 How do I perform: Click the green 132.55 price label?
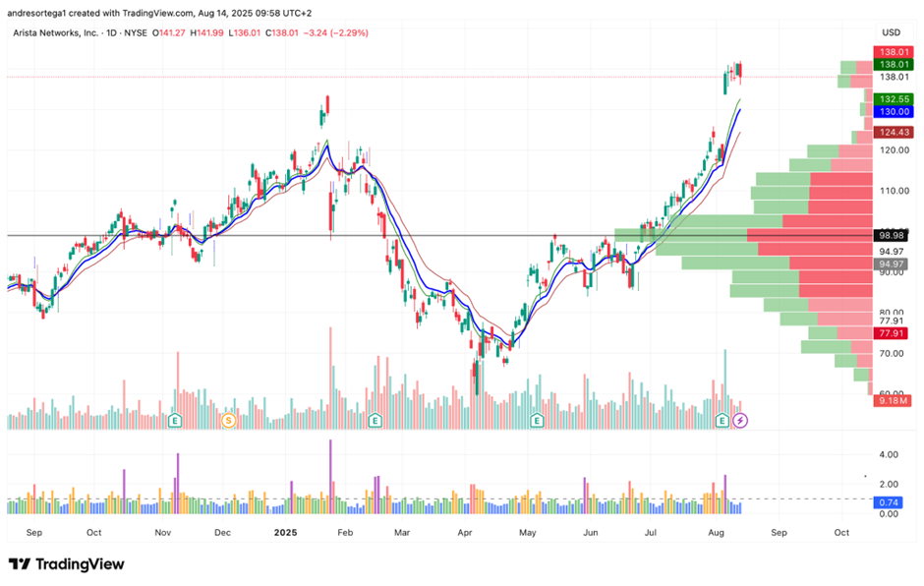[x=894, y=99]
